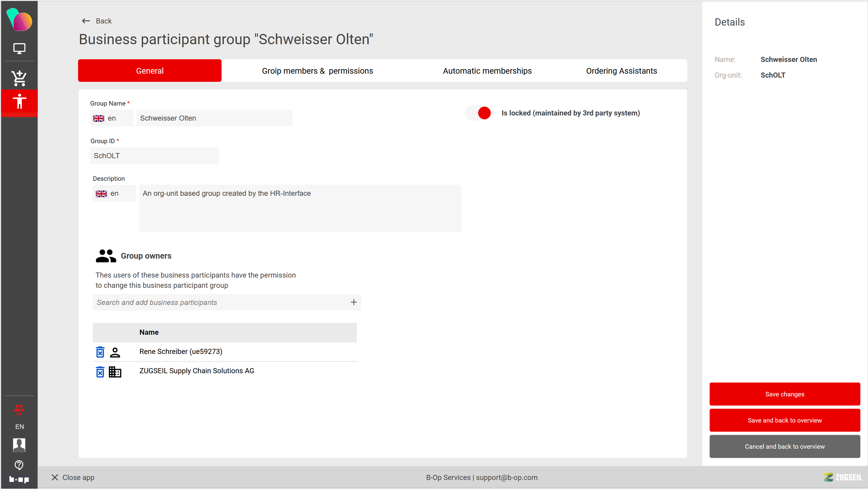Open the Ordering Assistants tab
The height and width of the screenshot is (489, 868).
click(621, 71)
